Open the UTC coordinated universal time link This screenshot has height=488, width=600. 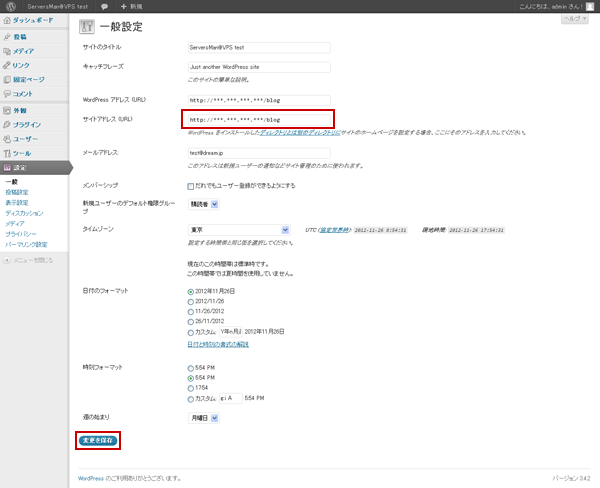pyautogui.click(x=334, y=230)
